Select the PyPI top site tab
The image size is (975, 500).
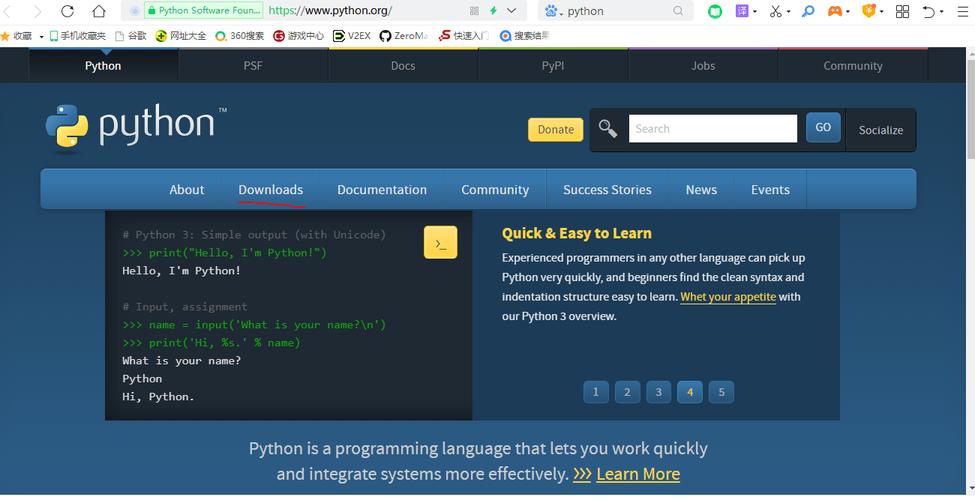[x=553, y=65]
